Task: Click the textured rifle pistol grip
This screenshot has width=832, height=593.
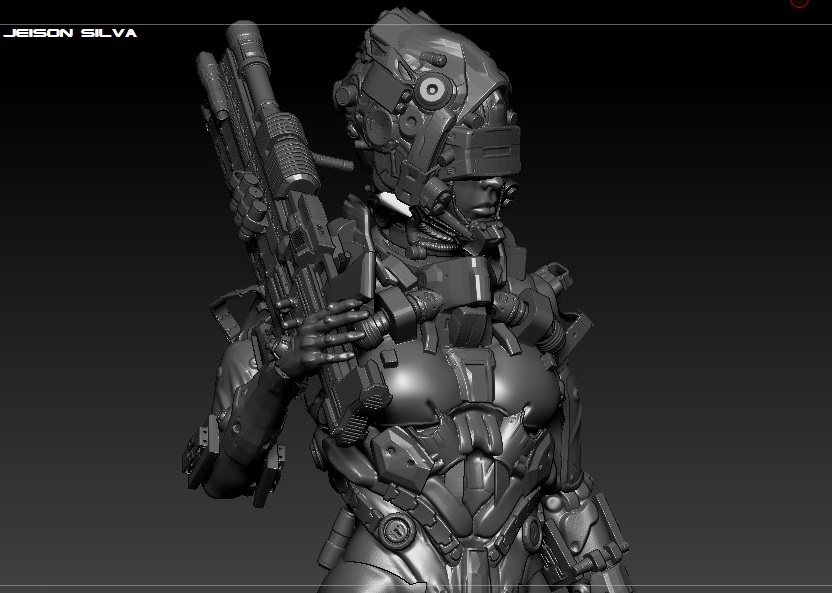Action: (361, 414)
